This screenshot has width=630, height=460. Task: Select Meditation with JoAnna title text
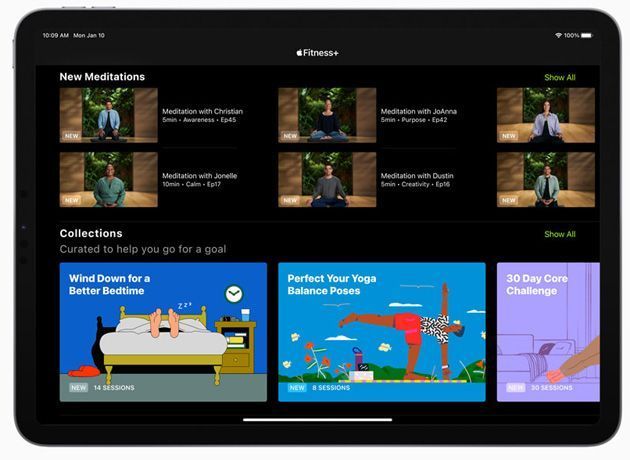click(x=418, y=111)
